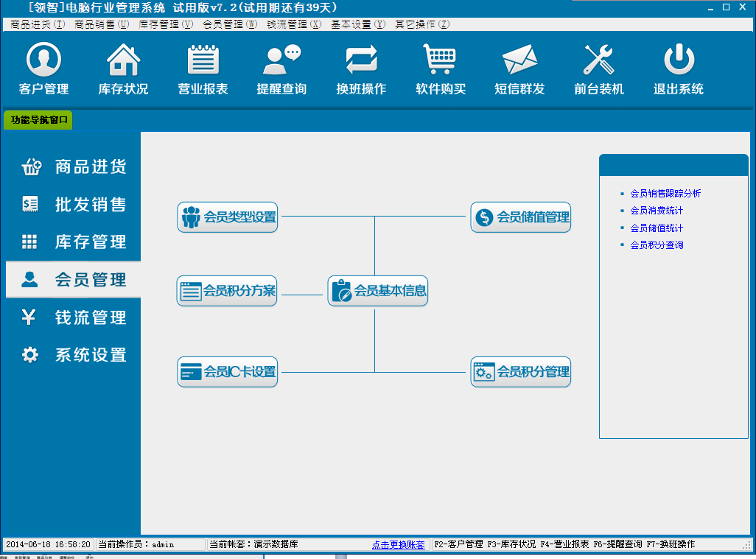Open 会员储值管理 button
The height and width of the screenshot is (559, 756).
(521, 217)
